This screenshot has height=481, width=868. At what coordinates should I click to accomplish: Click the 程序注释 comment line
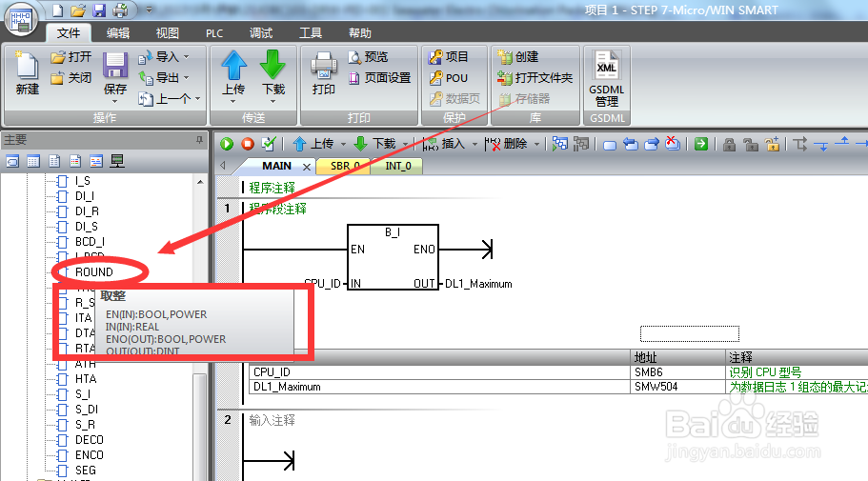click(x=272, y=189)
